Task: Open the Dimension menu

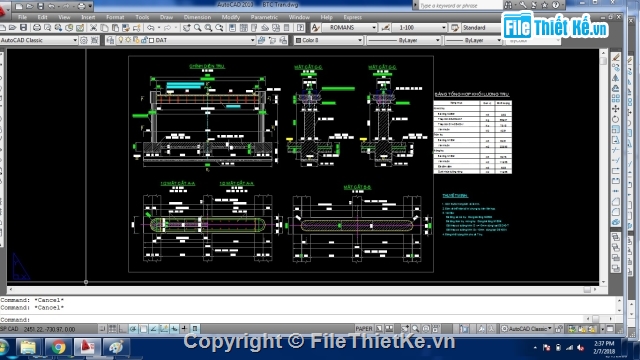Action: (197, 17)
